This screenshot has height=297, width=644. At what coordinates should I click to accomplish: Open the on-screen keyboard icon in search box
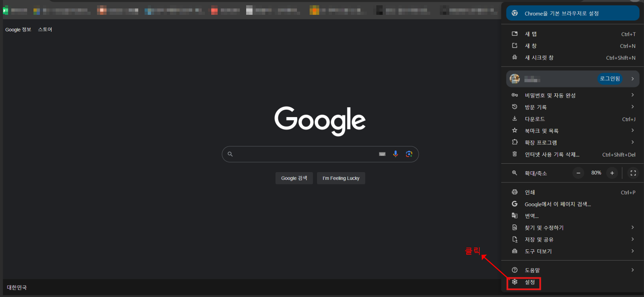pos(382,154)
